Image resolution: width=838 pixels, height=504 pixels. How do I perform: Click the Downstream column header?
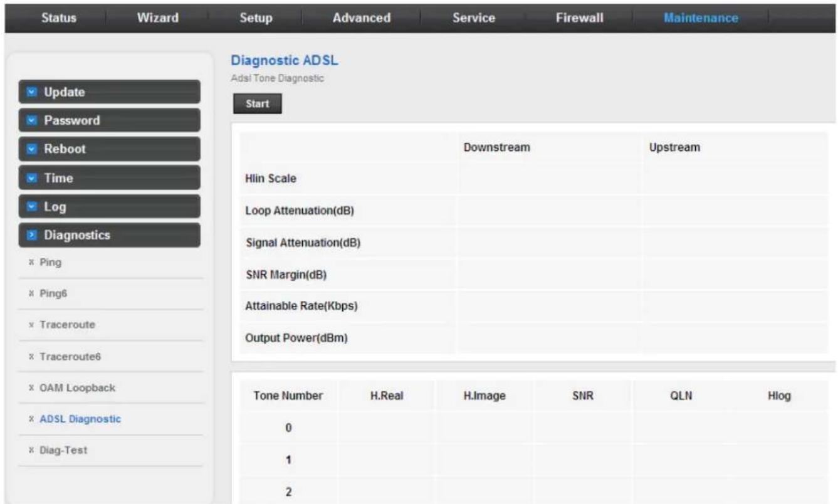point(498,147)
